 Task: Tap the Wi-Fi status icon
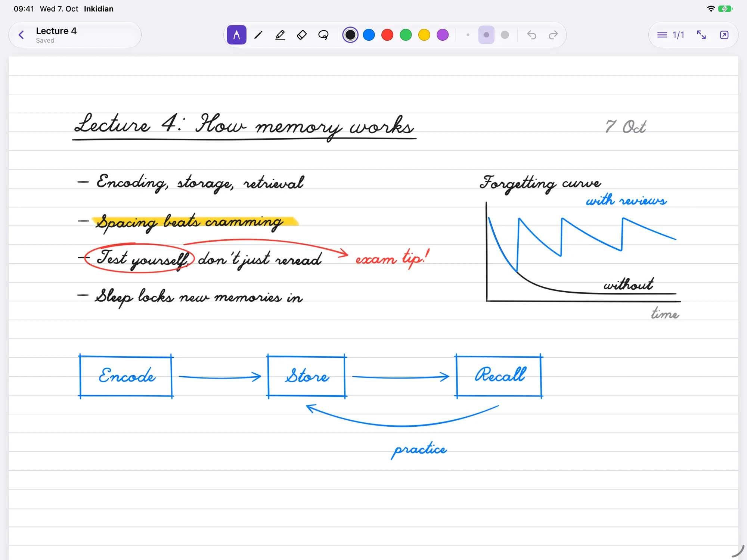(711, 9)
